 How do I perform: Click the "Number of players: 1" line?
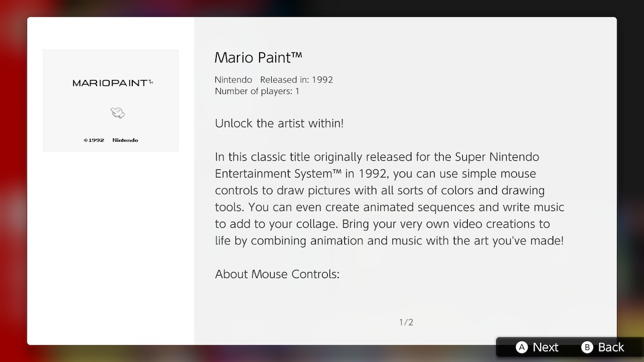click(257, 91)
